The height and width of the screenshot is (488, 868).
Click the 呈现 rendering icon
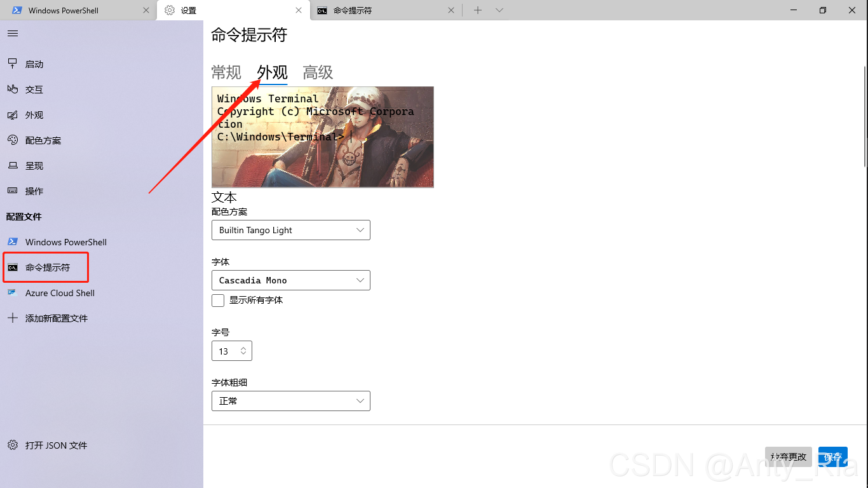click(x=13, y=165)
